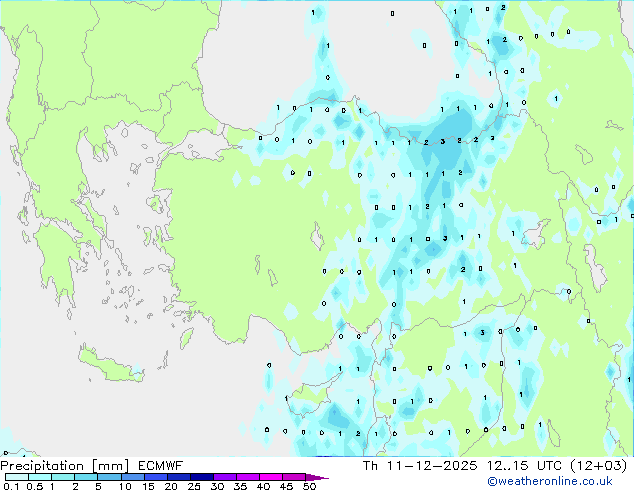
Task: Click the '35' legend scale value
Action: click(240, 486)
